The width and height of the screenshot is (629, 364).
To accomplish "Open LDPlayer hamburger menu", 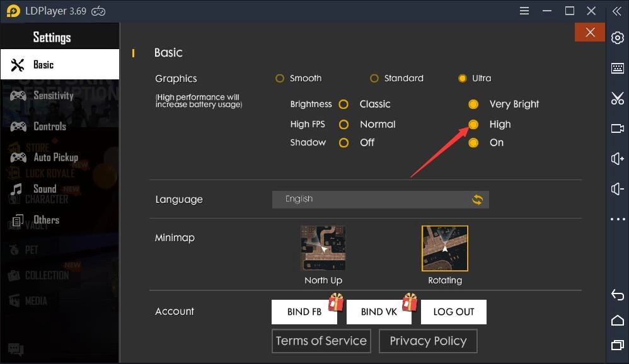I will [524, 11].
